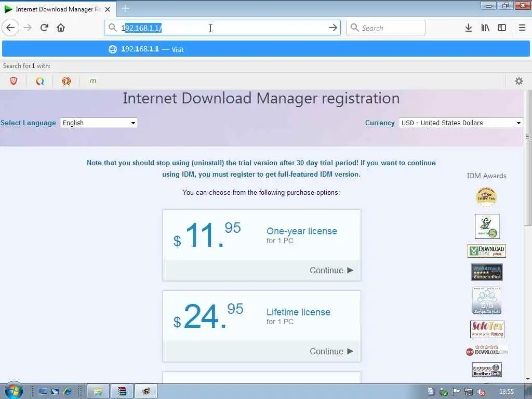Click the five-star Download.com badge
532x399 pixels.
coord(487,351)
